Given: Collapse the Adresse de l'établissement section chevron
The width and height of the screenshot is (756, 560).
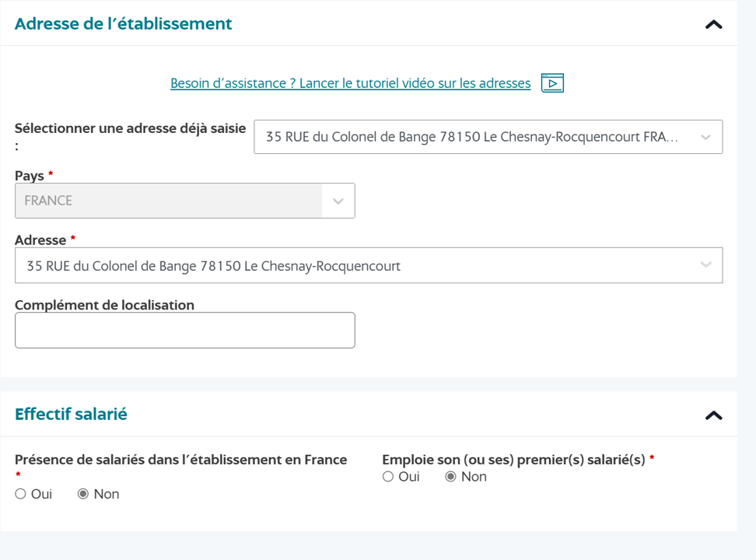Looking at the screenshot, I should (712, 24).
